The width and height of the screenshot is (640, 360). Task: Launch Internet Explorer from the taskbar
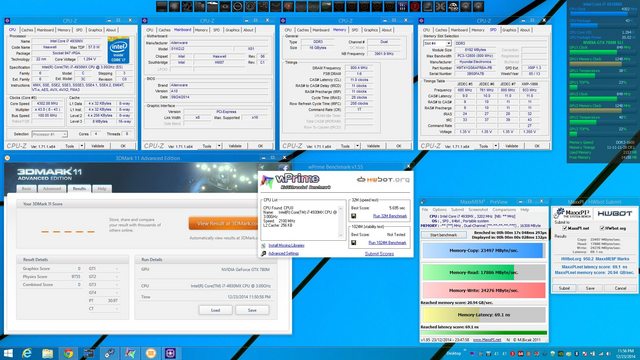[x=27, y=353]
